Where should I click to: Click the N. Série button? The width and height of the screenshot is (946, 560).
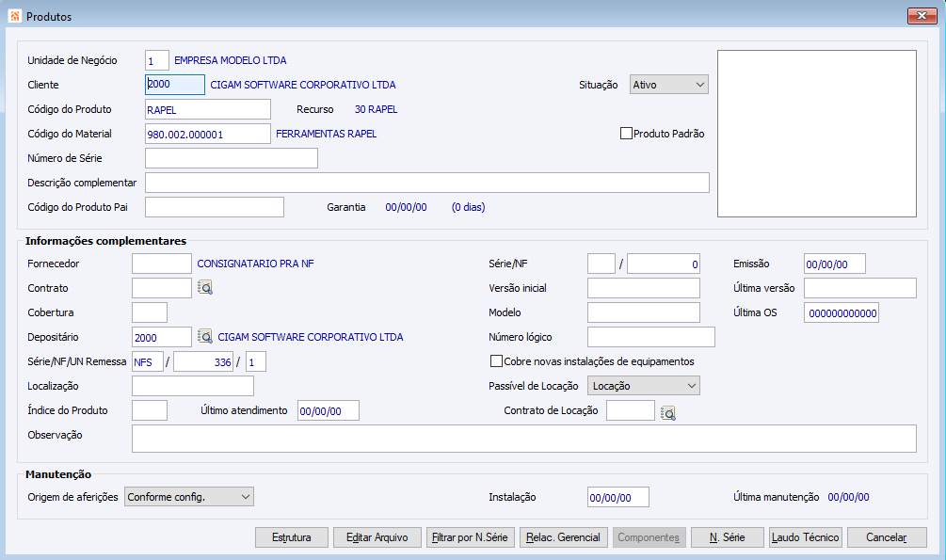point(727,537)
